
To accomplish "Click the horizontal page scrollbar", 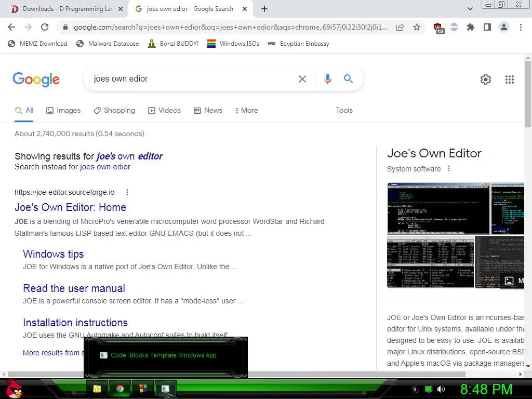I will click(236, 374).
